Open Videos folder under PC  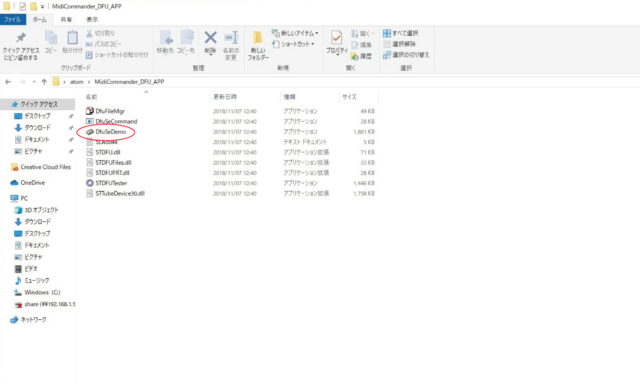pyautogui.click(x=31, y=269)
